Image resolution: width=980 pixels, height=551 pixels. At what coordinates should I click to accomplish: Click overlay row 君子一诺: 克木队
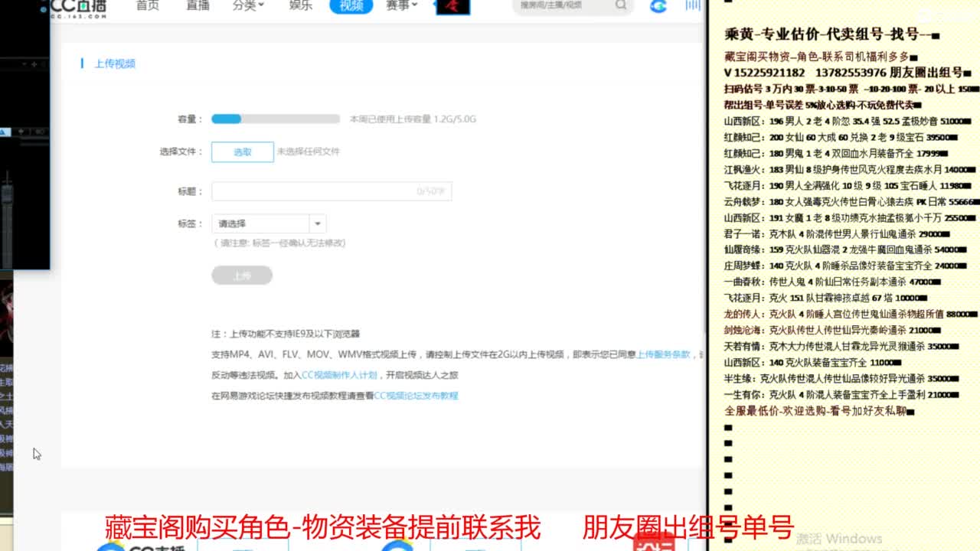click(837, 233)
